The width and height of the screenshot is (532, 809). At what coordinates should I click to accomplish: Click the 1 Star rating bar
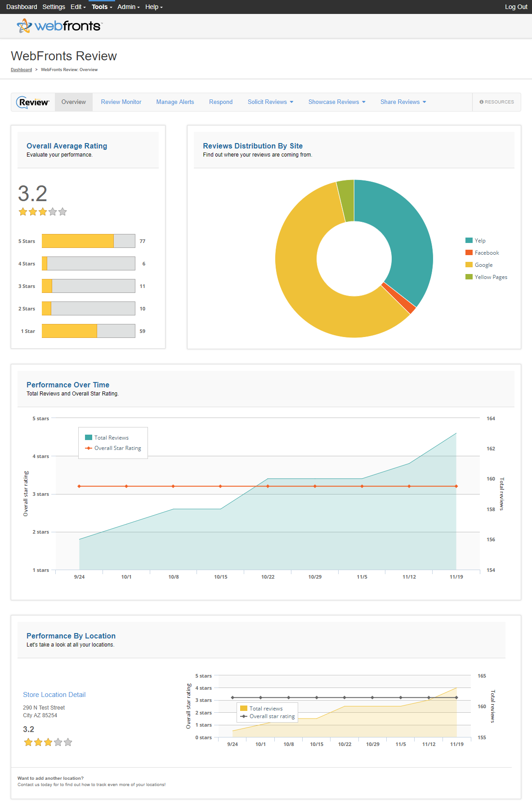[89, 331]
